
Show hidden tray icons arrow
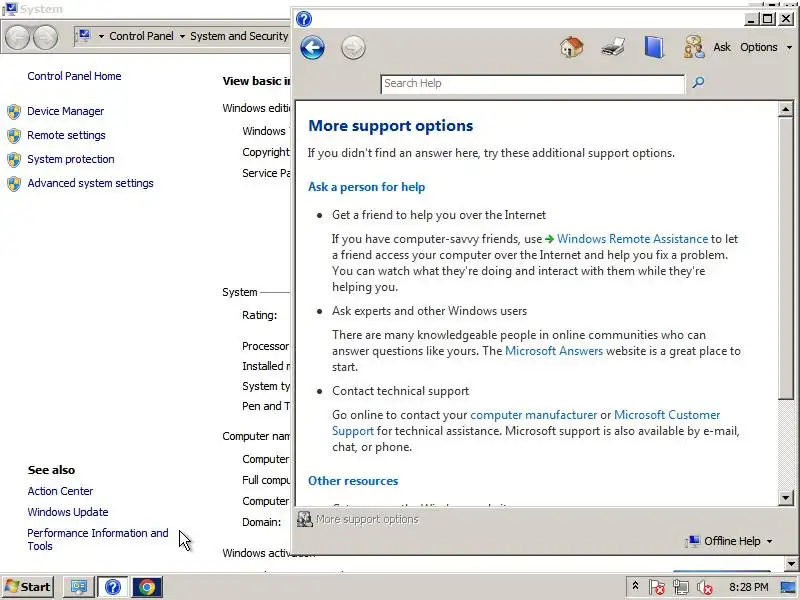click(635, 586)
